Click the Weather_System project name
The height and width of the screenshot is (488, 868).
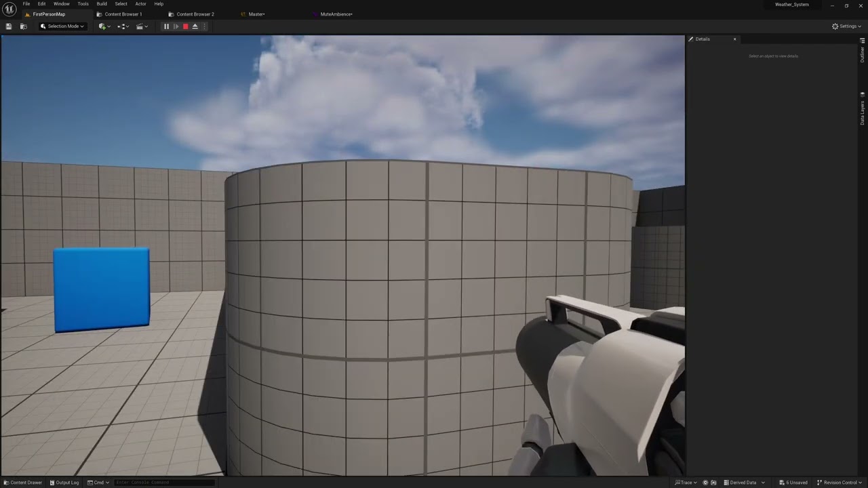(x=792, y=5)
